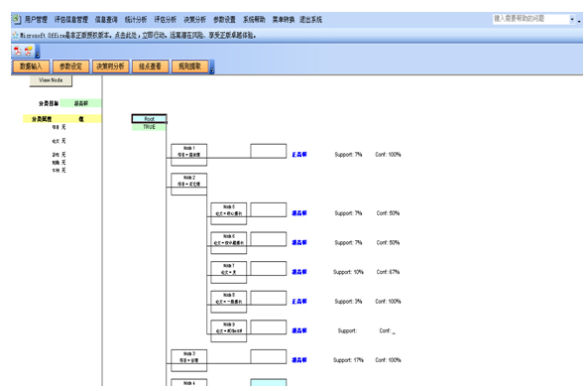The image size is (588, 391).
Task: Select the Node 3 box
Action: 189,360
